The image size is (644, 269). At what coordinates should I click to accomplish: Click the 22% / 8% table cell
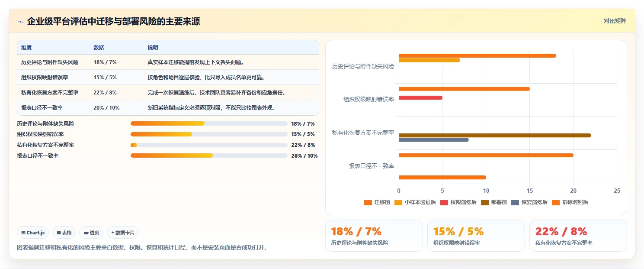pos(105,93)
